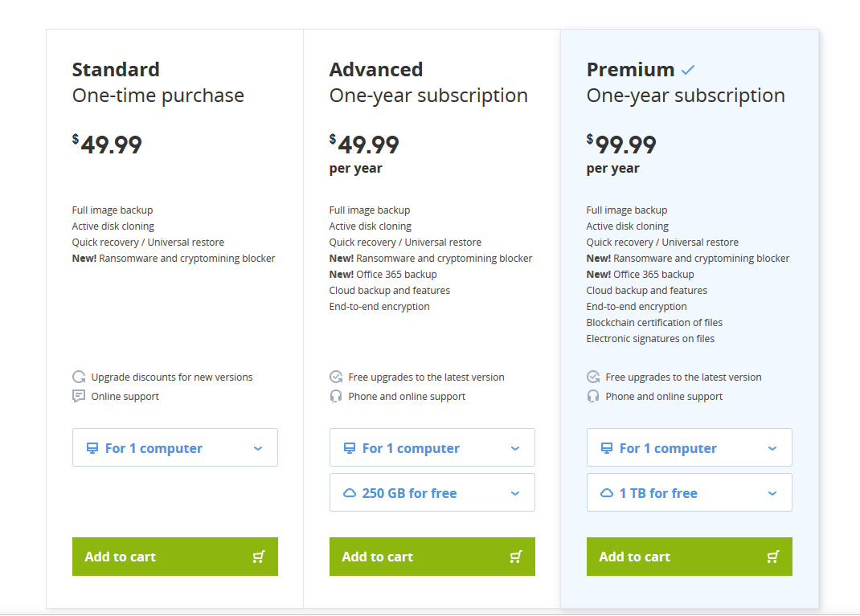Viewport: 860px width, 616px height.
Task: Select the Advanced plan heading
Action: (x=375, y=70)
